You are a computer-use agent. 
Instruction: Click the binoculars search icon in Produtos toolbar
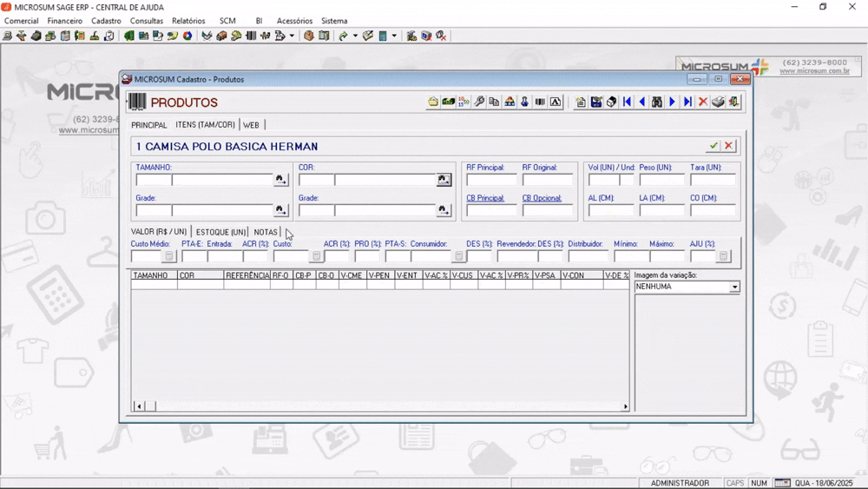(x=657, y=102)
